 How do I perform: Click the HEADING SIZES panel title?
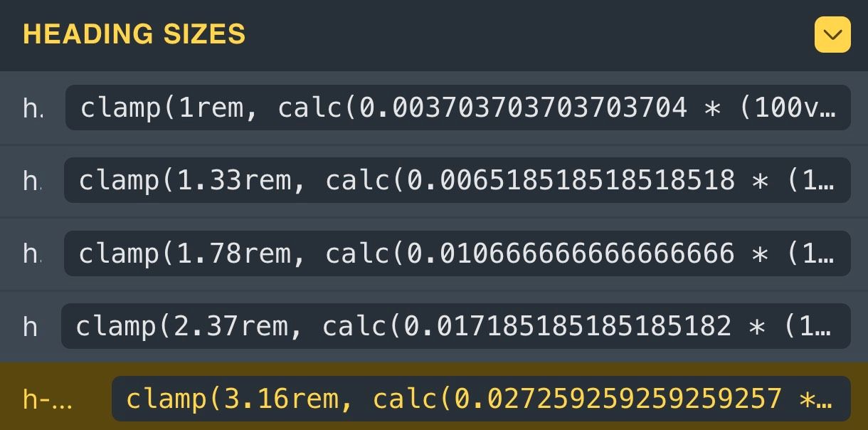pyautogui.click(x=134, y=34)
